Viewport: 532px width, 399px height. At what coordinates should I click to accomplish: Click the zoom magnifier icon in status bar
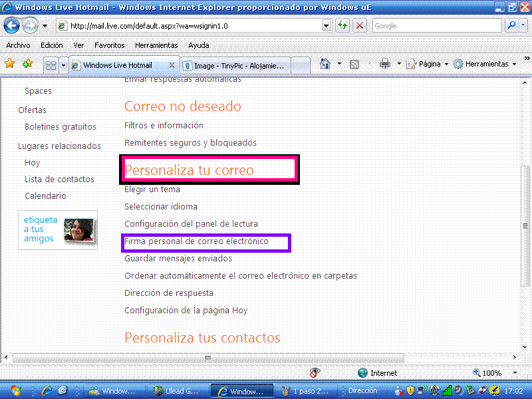pyautogui.click(x=476, y=372)
